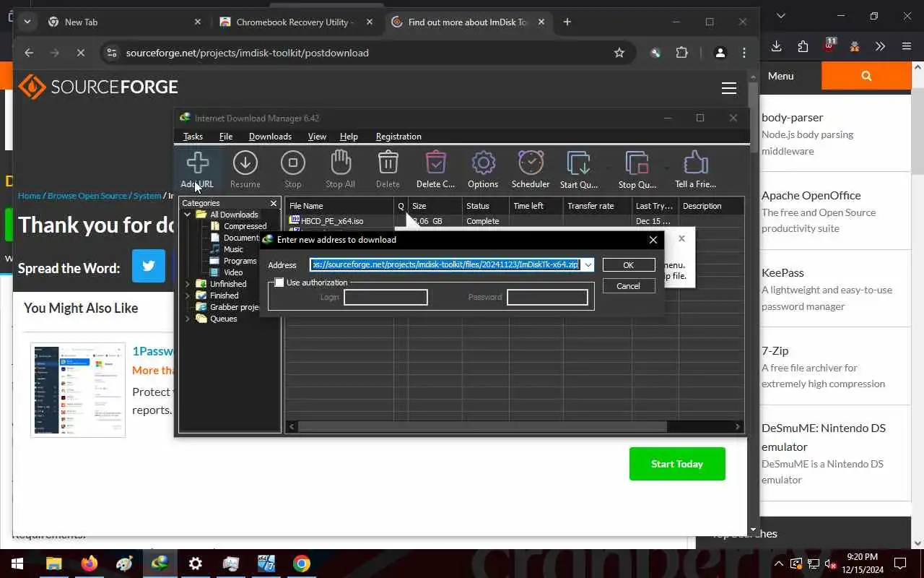Image resolution: width=924 pixels, height=578 pixels.
Task: Enable the Use authorization checkbox
Action: point(279,282)
